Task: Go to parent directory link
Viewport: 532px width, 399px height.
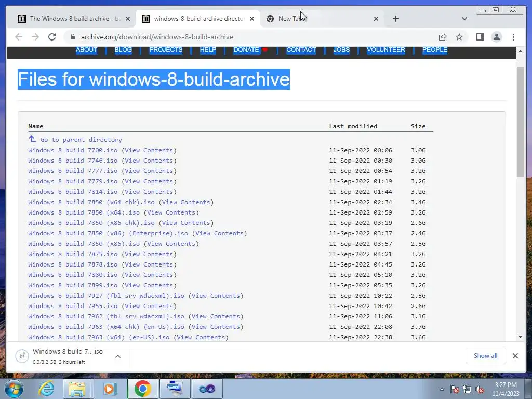Action: coord(81,140)
